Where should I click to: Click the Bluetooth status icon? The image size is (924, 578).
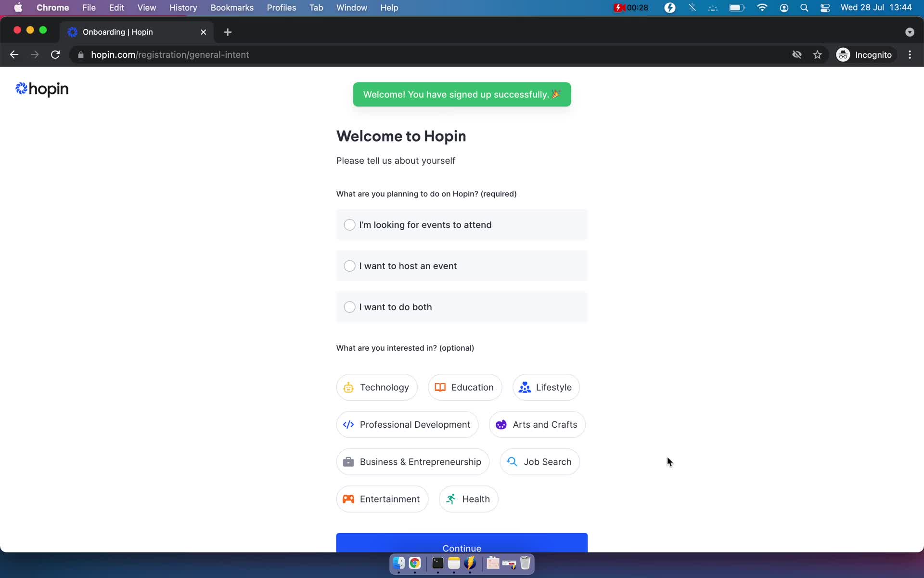(692, 8)
